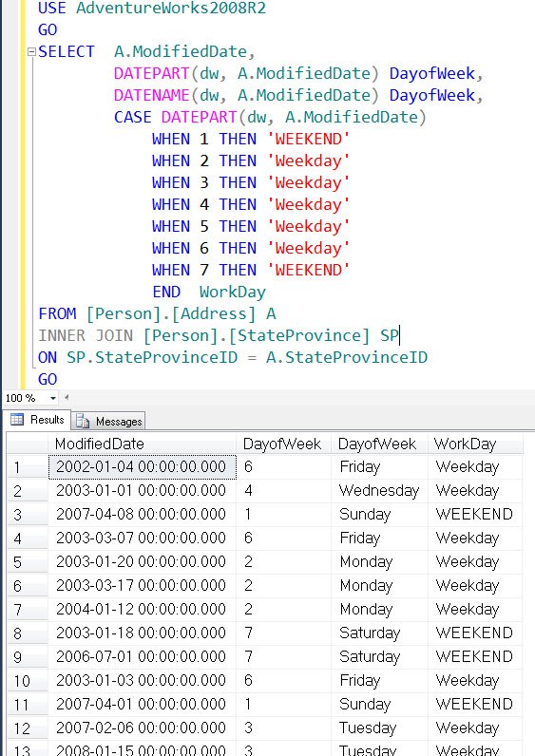Click the Messages tab icon
Image resolution: width=535 pixels, height=756 pixels.
pyautogui.click(x=83, y=422)
